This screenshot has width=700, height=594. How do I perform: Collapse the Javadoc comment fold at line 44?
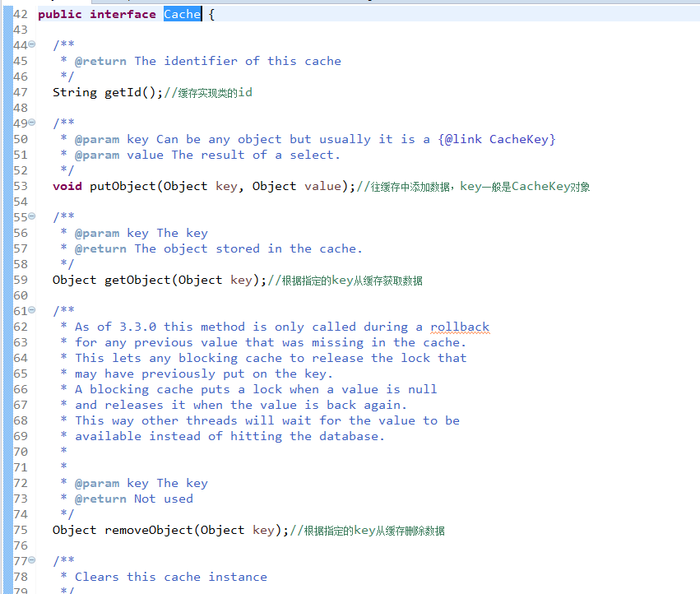click(32, 44)
